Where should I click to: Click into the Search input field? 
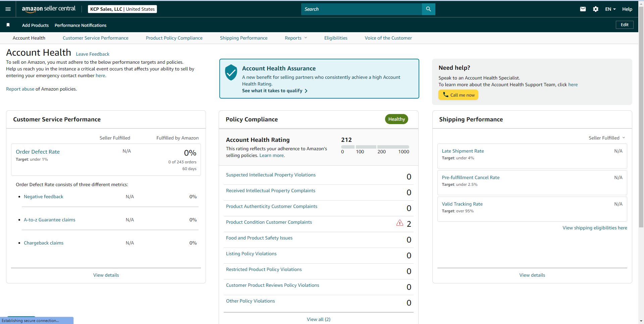point(362,9)
